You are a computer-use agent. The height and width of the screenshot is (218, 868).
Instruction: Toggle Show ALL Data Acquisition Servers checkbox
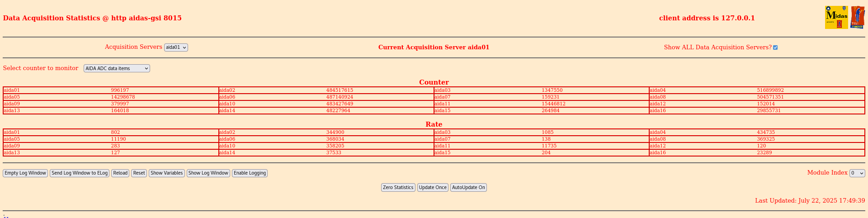tap(775, 47)
